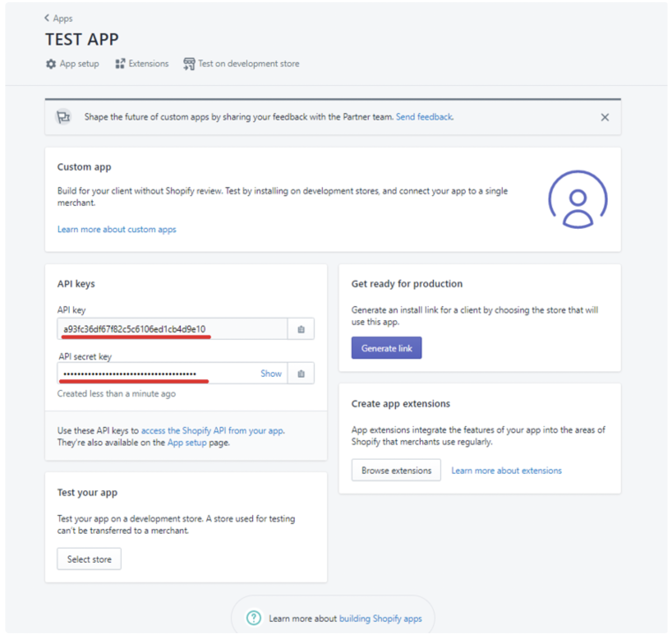The width and height of the screenshot is (672, 638).
Task: Go back to Apps list
Action: 59,19
